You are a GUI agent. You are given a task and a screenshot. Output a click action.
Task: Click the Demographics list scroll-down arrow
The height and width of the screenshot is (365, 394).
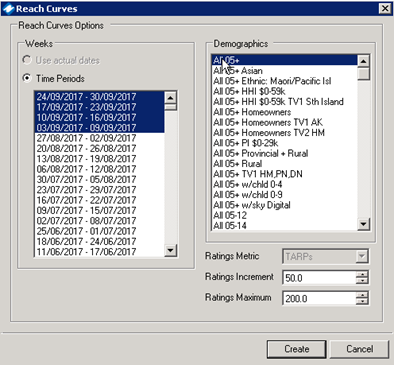(x=363, y=224)
